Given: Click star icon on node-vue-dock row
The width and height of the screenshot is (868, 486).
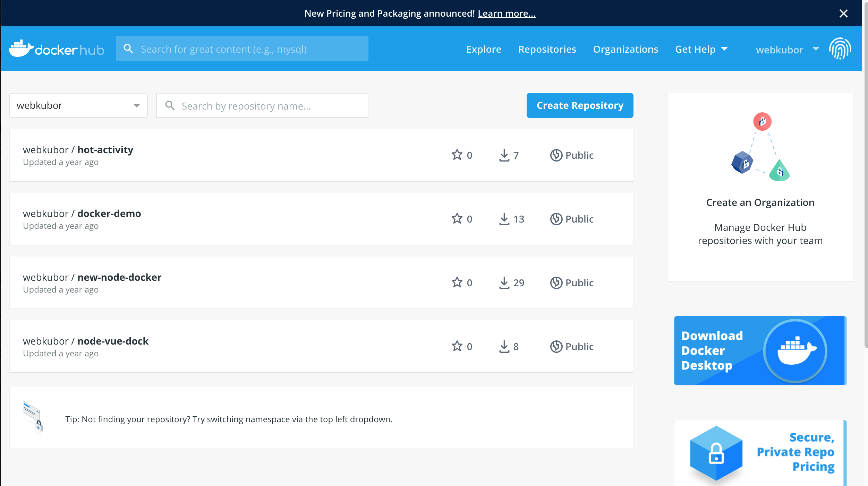Looking at the screenshot, I should tap(457, 346).
